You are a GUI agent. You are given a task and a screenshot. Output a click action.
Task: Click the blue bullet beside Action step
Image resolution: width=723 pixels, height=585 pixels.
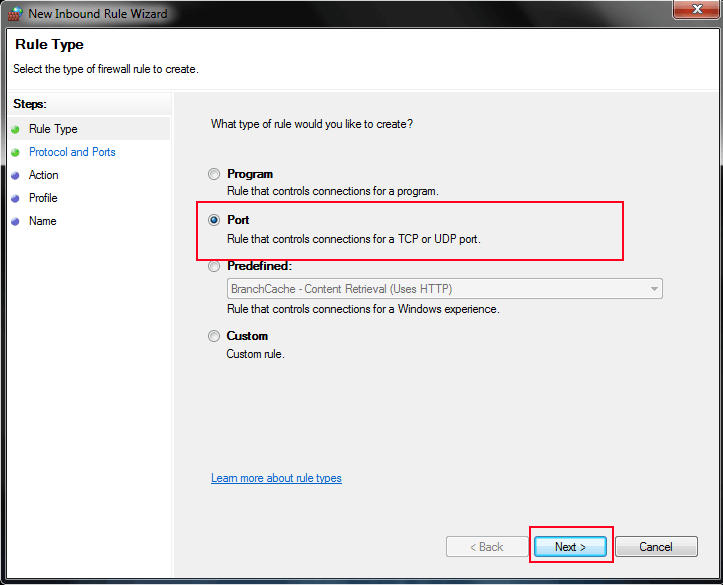click(15, 175)
